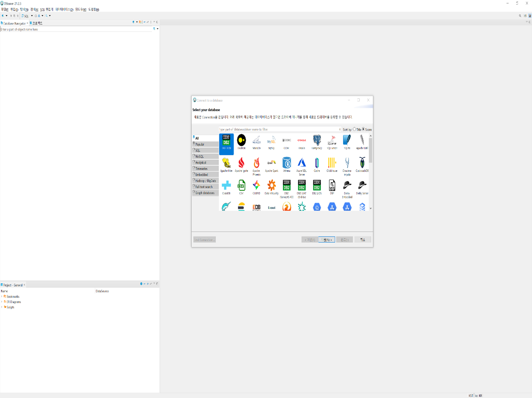Cancel the Connect to a database dialog
The height and width of the screenshot is (398, 532).
(x=362, y=240)
